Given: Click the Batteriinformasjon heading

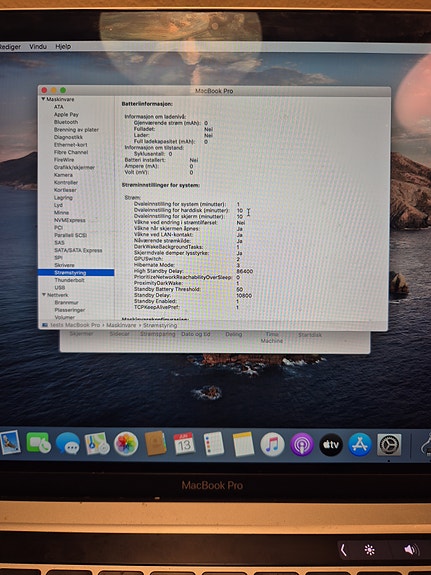Looking at the screenshot, I should 147,104.
